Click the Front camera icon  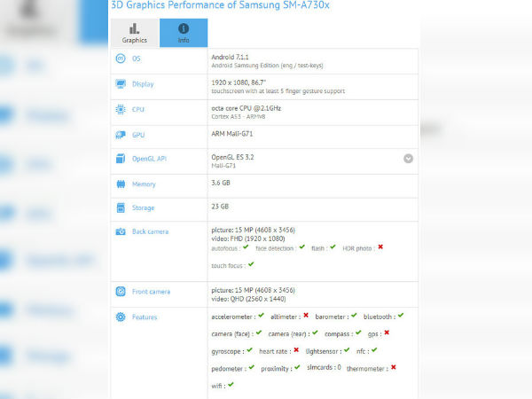click(120, 292)
